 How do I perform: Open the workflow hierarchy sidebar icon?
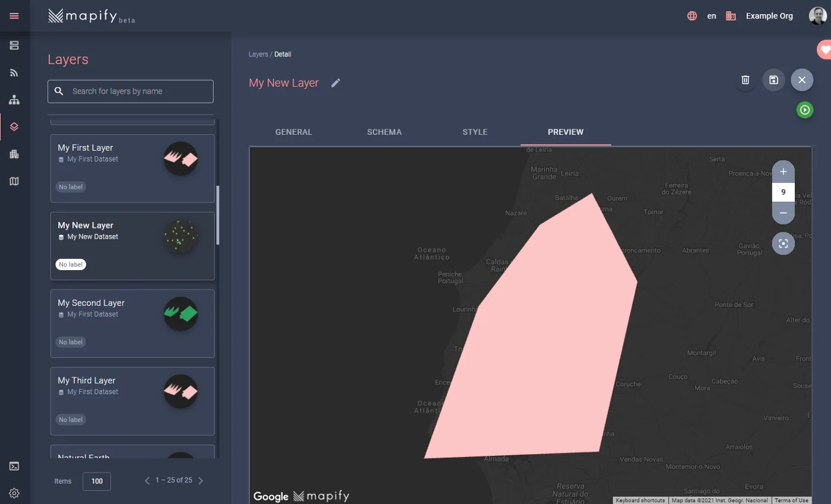(14, 100)
